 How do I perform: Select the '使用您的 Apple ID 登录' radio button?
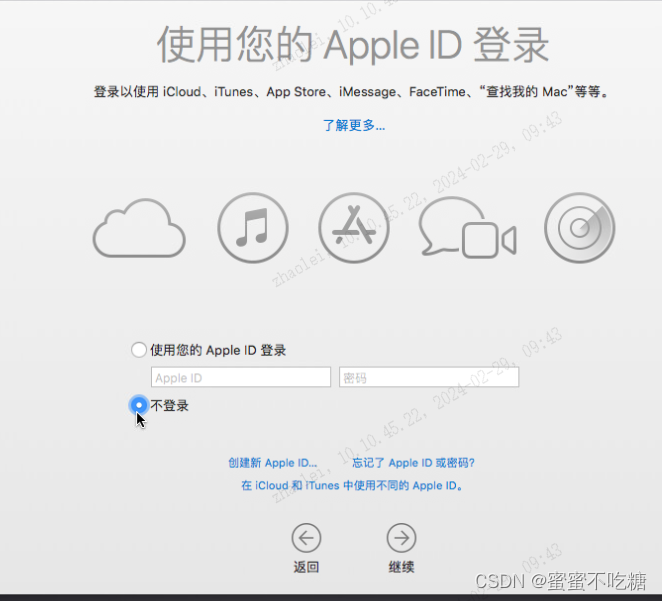tap(138, 350)
